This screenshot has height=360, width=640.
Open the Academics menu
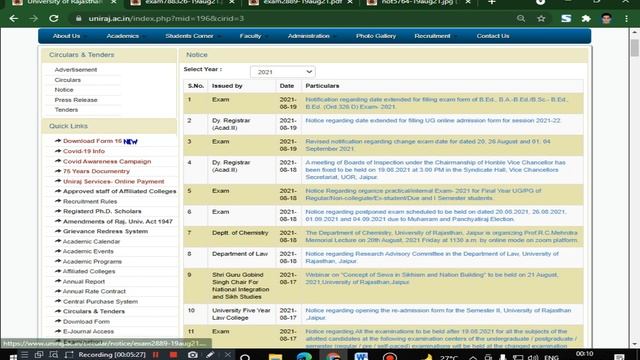(x=122, y=36)
